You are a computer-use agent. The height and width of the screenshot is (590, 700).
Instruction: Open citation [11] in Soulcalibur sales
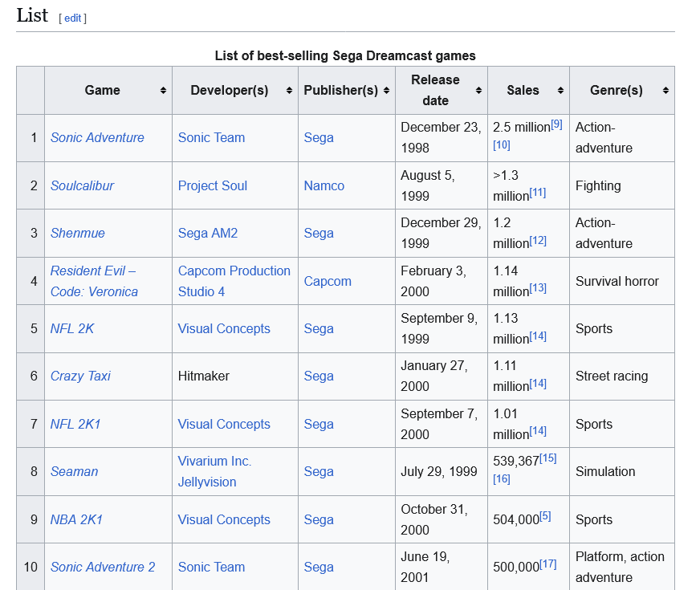coord(538,193)
